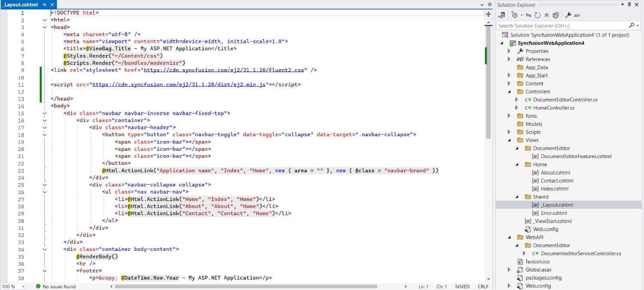The height and width of the screenshot is (290, 644).
Task: Open Properties using the wrench icon
Action: [568, 15]
